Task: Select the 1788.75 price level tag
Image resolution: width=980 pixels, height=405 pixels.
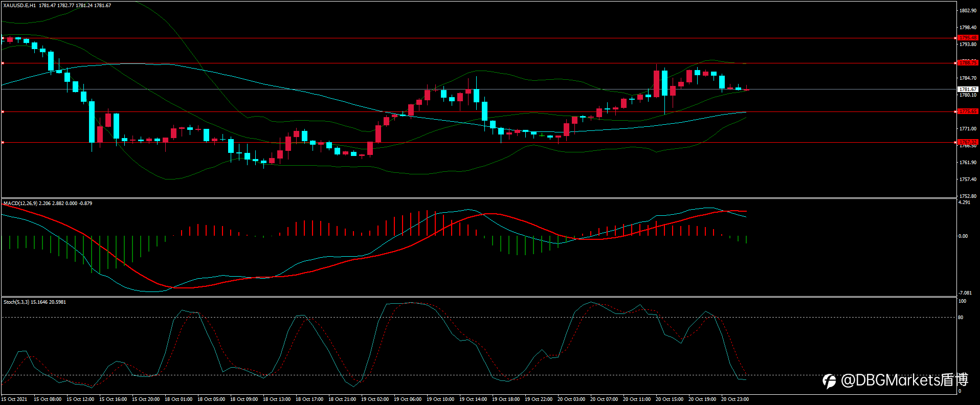Action: click(968, 63)
